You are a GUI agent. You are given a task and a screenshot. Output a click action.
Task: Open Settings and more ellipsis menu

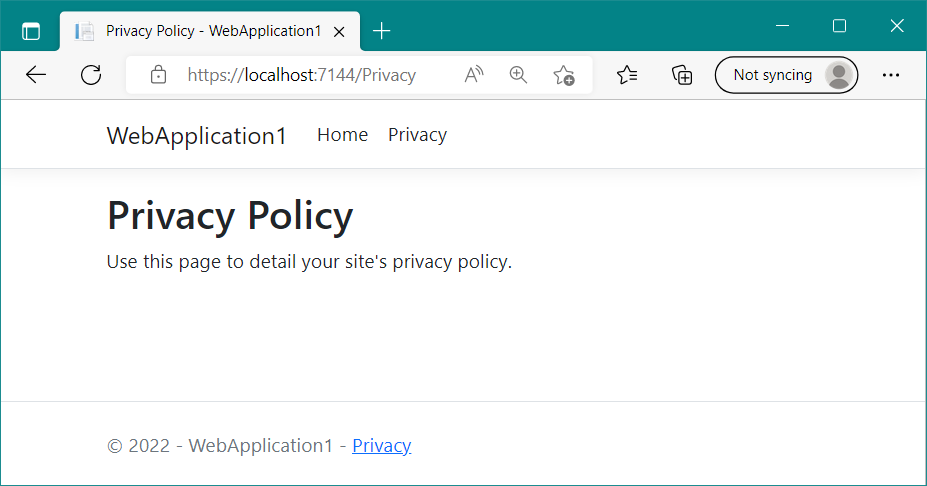click(x=890, y=75)
